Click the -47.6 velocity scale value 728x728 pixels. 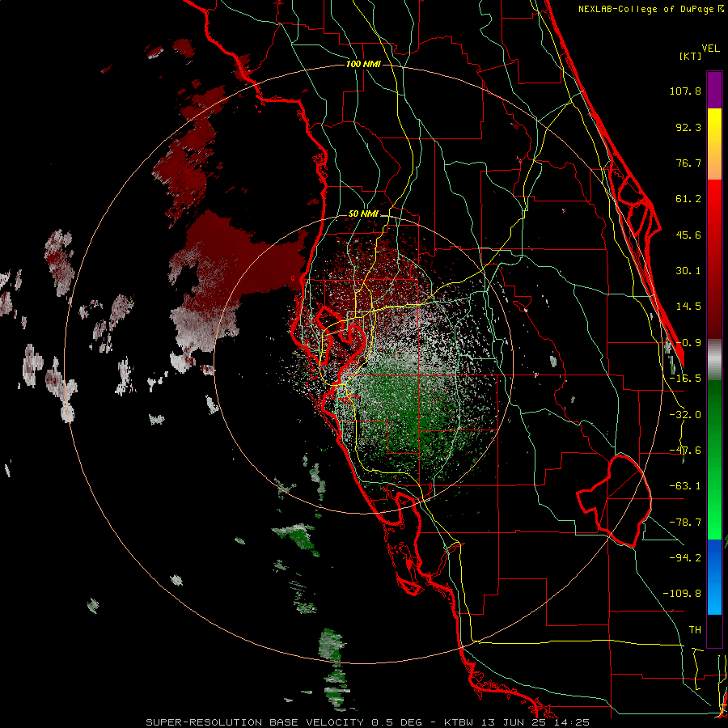[685, 451]
